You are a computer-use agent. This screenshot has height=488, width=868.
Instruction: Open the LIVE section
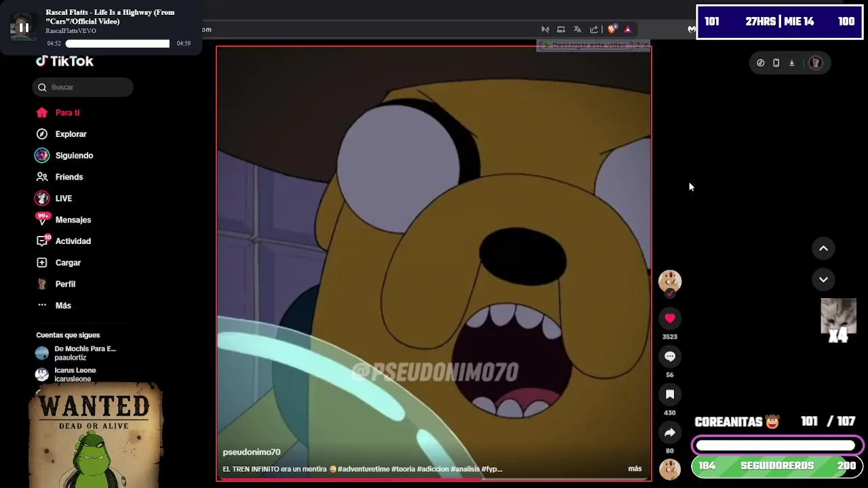pos(63,199)
